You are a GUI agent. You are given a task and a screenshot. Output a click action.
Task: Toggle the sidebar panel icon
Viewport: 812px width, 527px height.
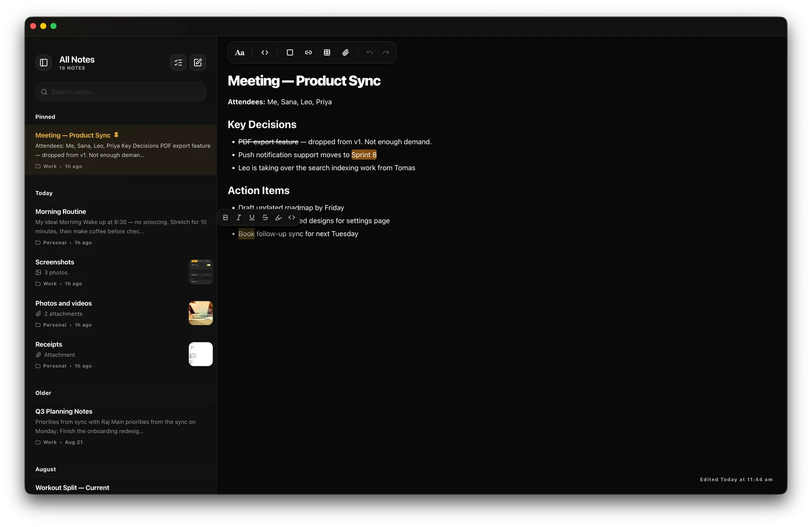click(x=44, y=62)
